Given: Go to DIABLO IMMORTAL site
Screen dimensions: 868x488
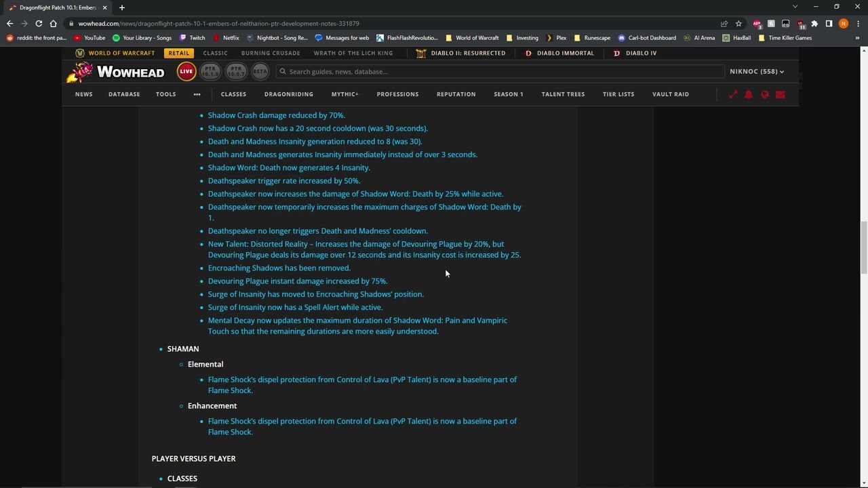Looking at the screenshot, I should [x=559, y=53].
